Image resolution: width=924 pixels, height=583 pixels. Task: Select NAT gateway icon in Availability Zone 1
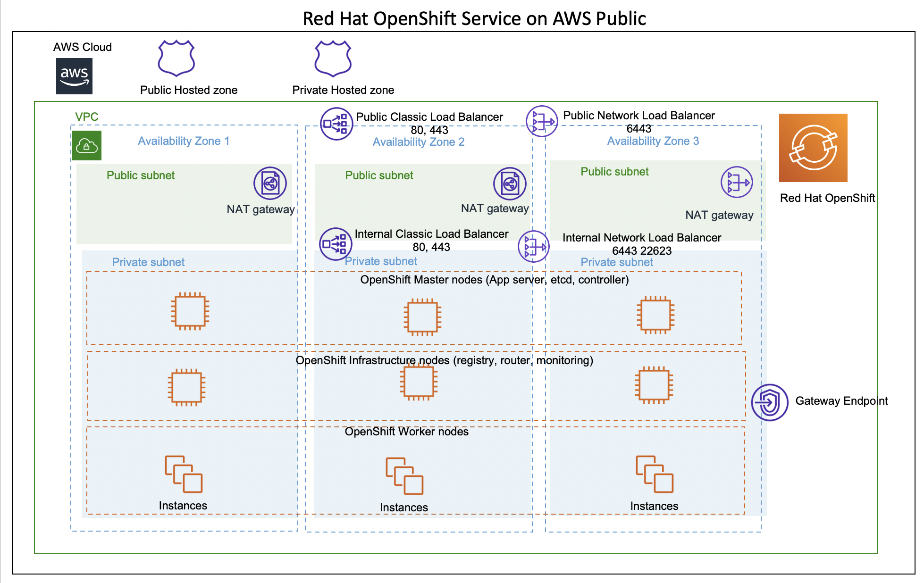270,183
